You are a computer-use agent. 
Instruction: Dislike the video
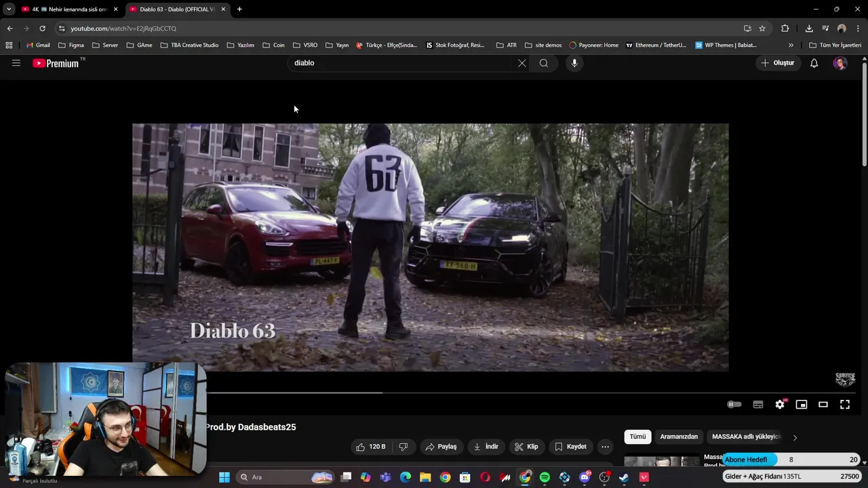[403, 447]
